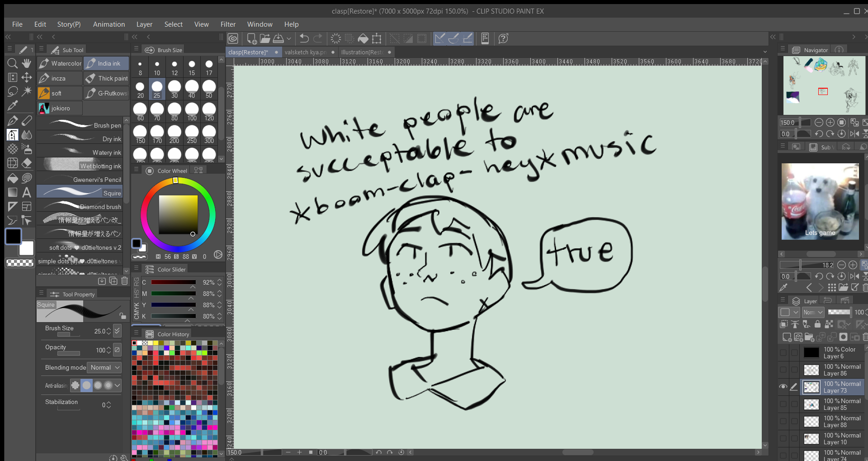Expand the Anti-aliasing options dropdown
The height and width of the screenshot is (461, 868).
pyautogui.click(x=118, y=385)
